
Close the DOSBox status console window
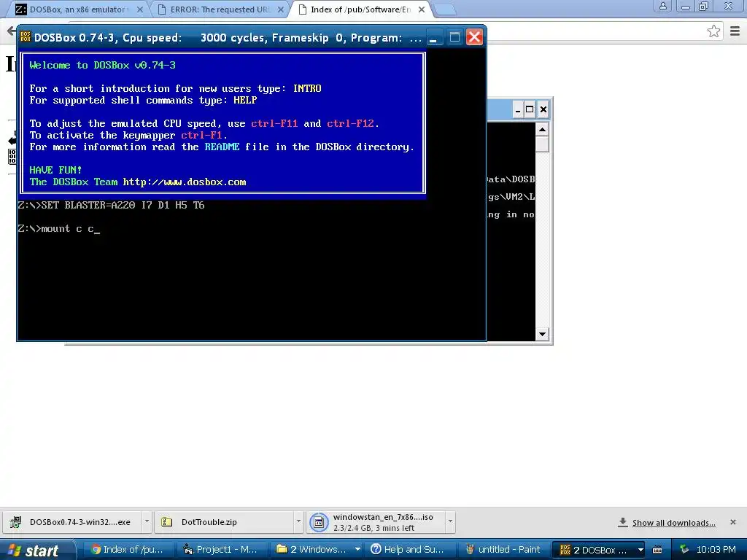pos(543,109)
